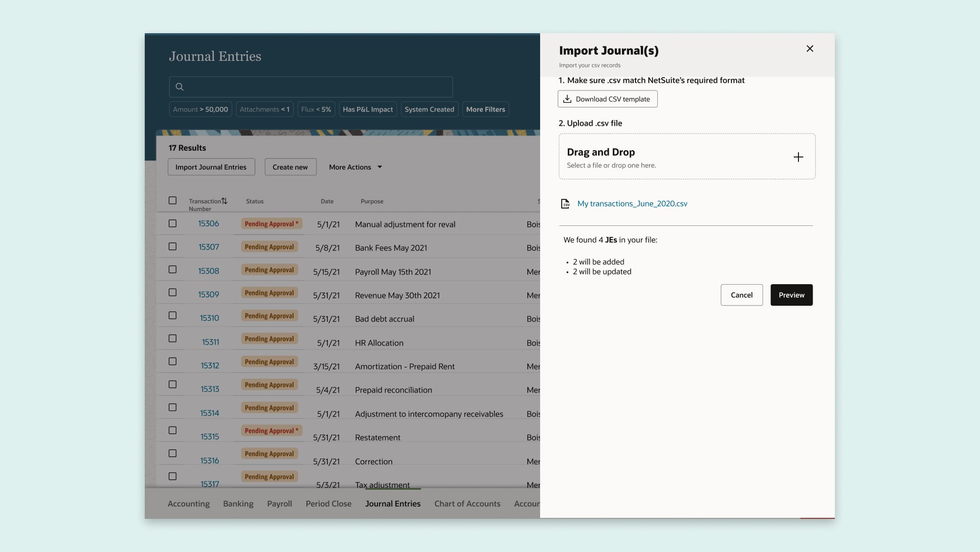Select checkbox for transaction 15317
This screenshot has width=980, height=552.
point(172,476)
